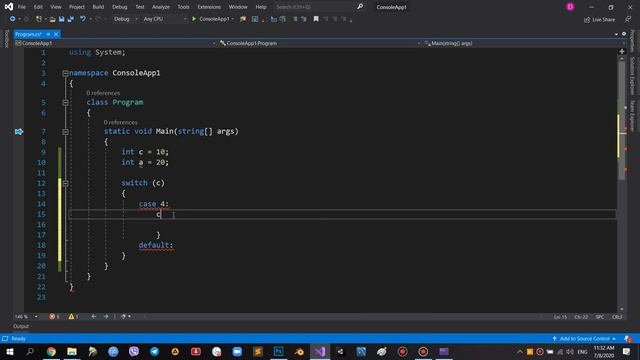
Task: Open the Windows Start menu
Action: click(10, 351)
